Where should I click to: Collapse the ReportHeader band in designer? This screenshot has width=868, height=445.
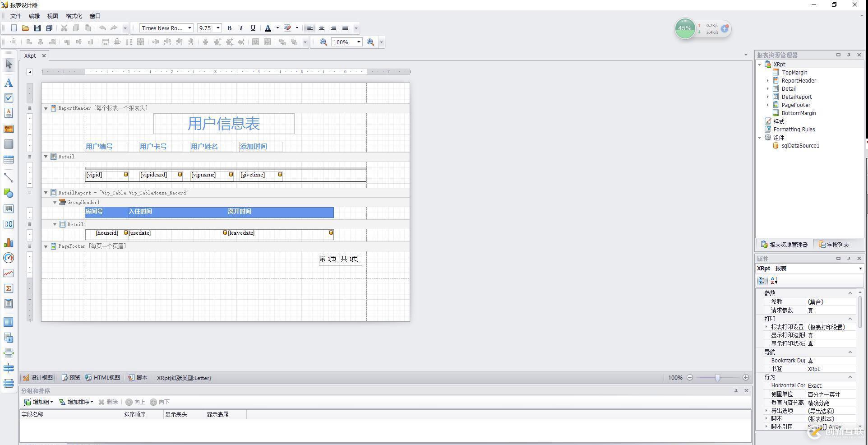[46, 108]
